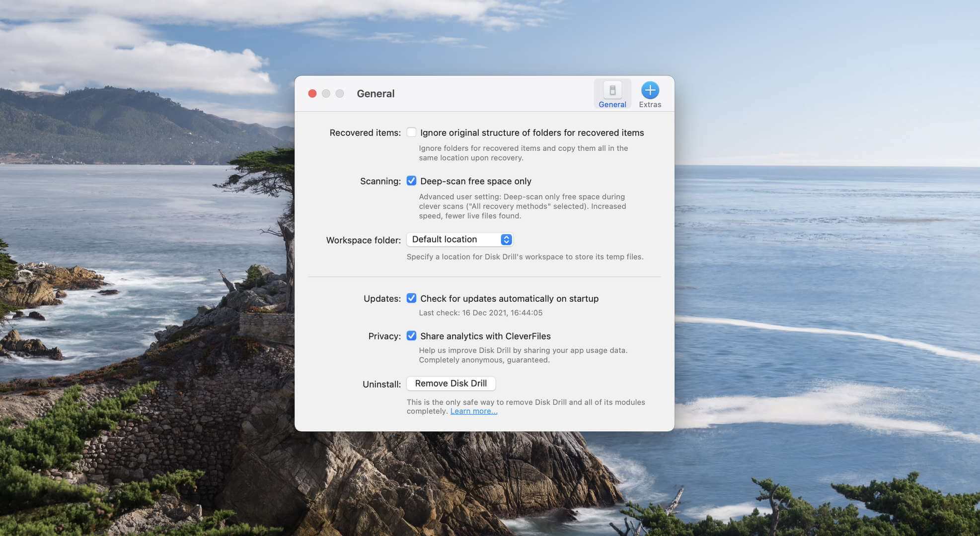Disable Deep-scan free space only
This screenshot has height=536, width=980.
coord(411,181)
